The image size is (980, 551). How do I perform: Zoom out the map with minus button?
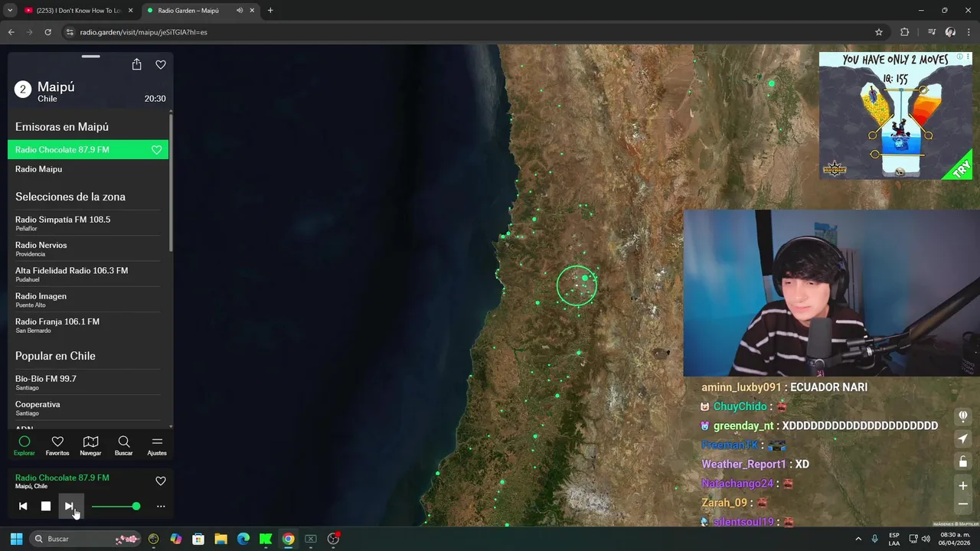963,504
